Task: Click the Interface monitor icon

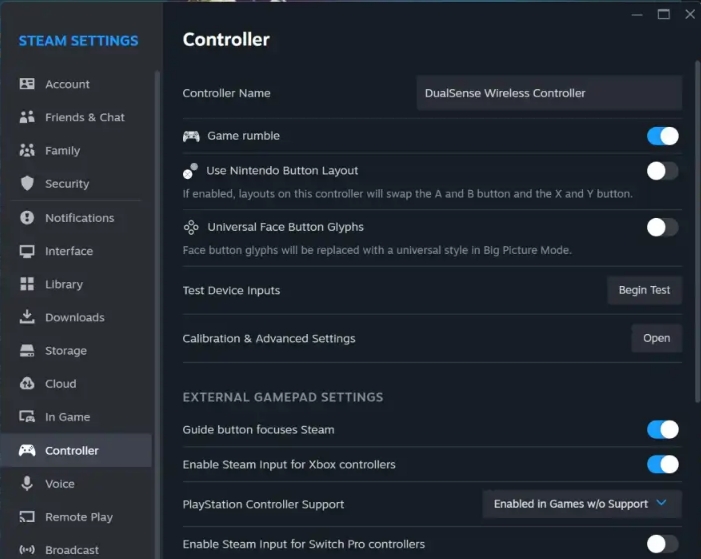Action: click(27, 251)
